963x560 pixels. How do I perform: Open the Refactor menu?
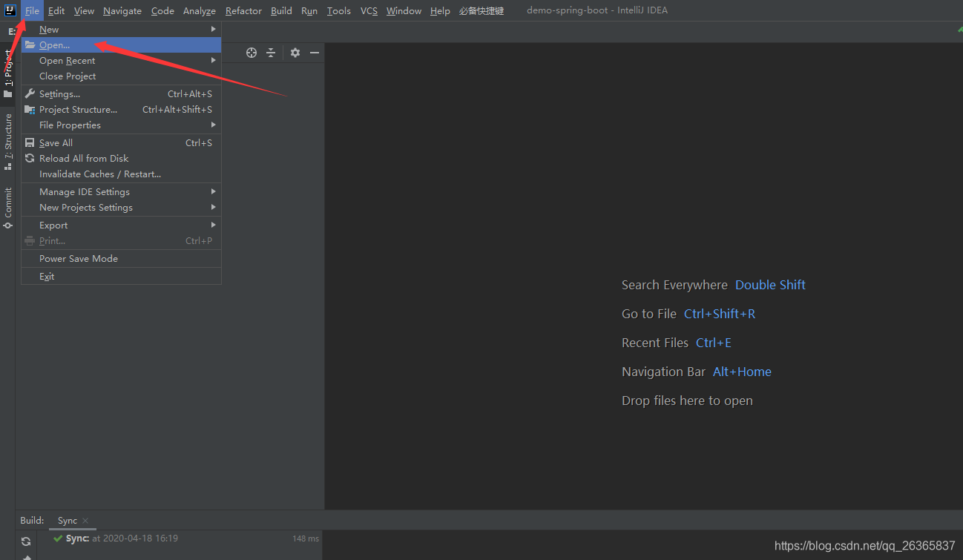click(x=243, y=11)
